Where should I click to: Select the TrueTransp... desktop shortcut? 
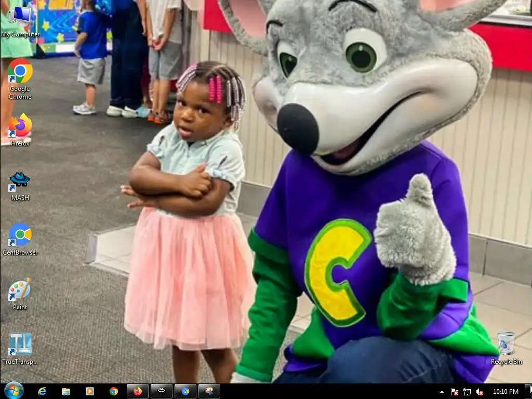pos(20,349)
